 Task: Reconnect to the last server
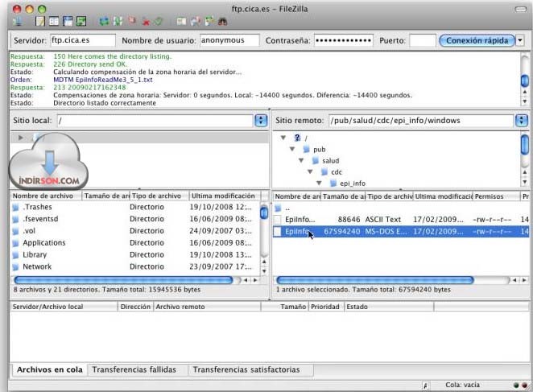click(159, 22)
